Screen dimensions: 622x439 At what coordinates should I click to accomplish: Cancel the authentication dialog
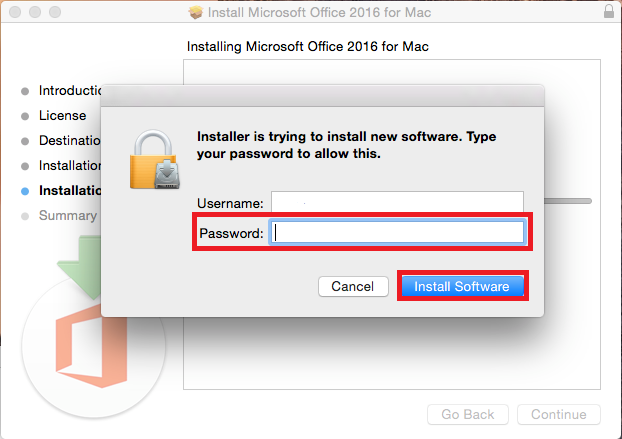pos(353,286)
